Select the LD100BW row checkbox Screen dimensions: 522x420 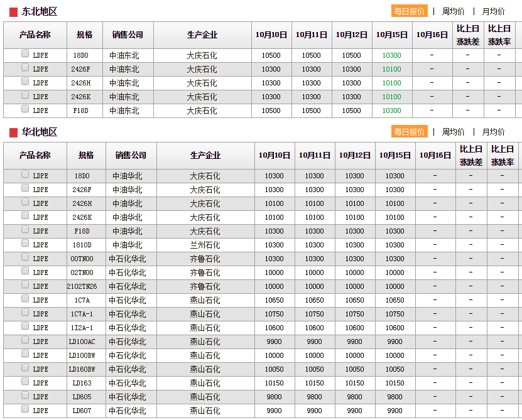(x=25, y=354)
